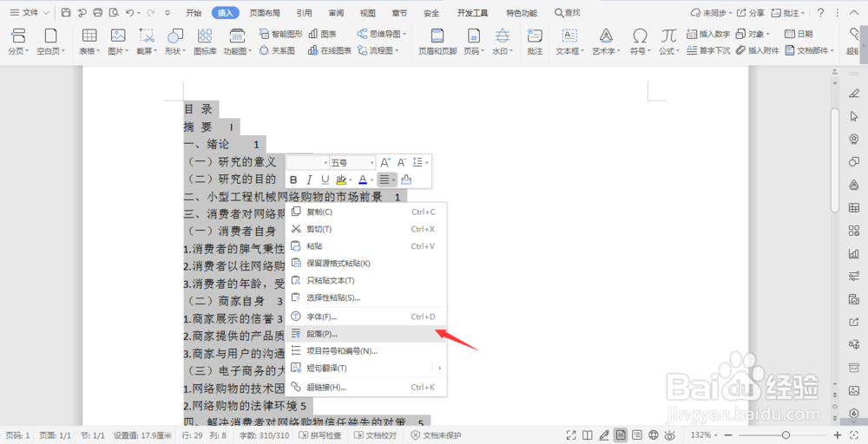Insert a 关系图 relationship diagram

coord(277,50)
